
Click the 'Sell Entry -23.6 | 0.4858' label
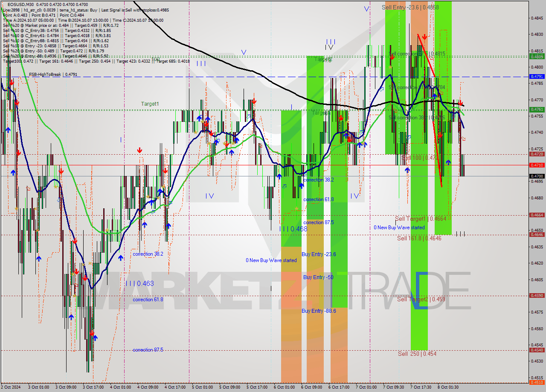point(410,7)
